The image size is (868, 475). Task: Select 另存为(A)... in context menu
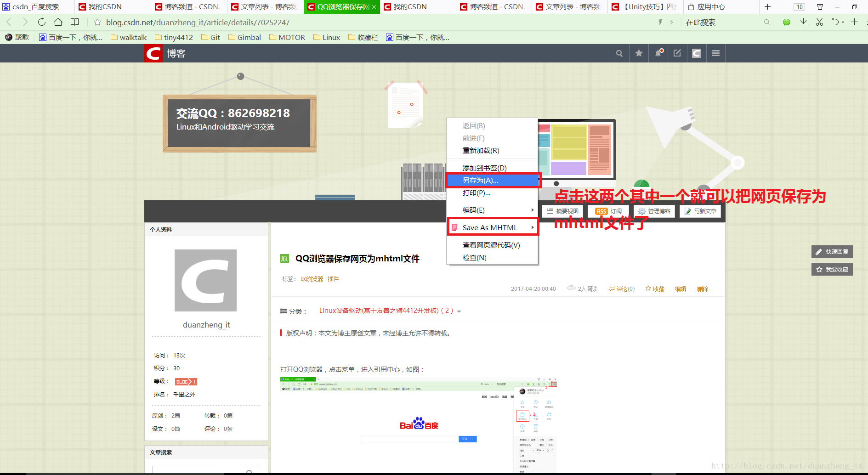pyautogui.click(x=492, y=181)
